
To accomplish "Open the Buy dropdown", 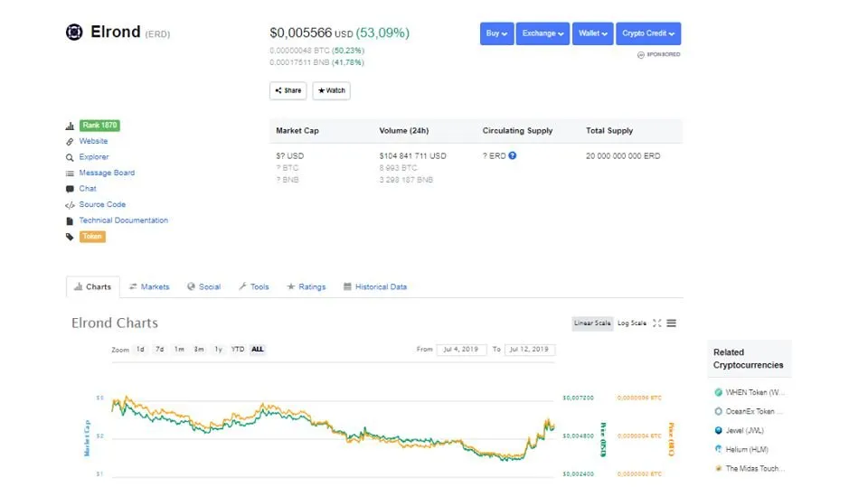I will coord(496,33).
